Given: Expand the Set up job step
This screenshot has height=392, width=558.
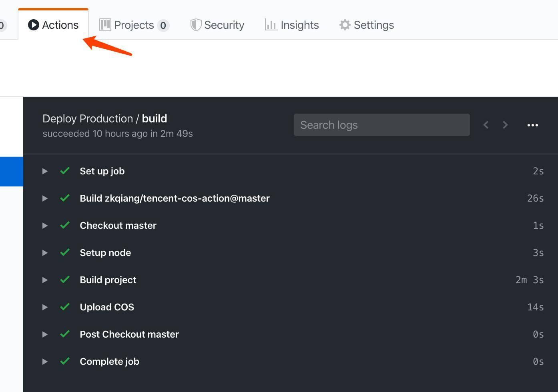Looking at the screenshot, I should coord(44,171).
